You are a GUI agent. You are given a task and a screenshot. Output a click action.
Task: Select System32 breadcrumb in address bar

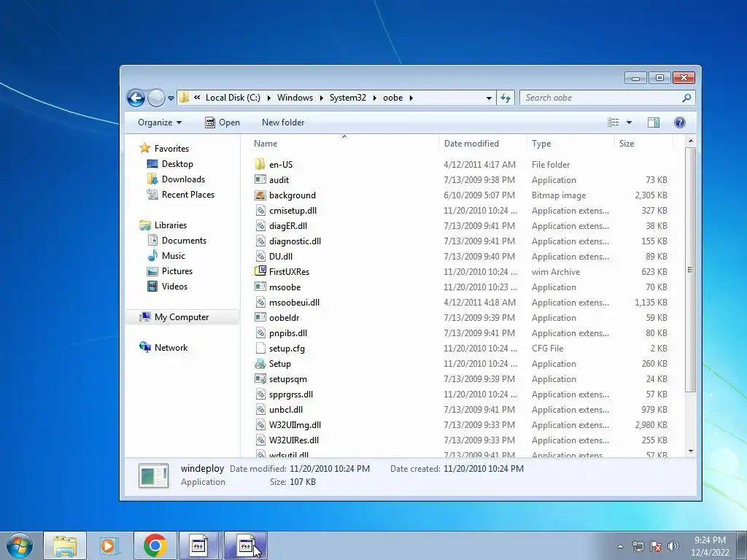pyautogui.click(x=348, y=98)
